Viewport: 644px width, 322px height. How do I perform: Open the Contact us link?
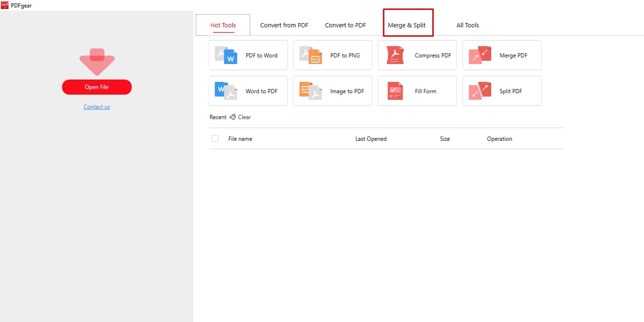(96, 106)
